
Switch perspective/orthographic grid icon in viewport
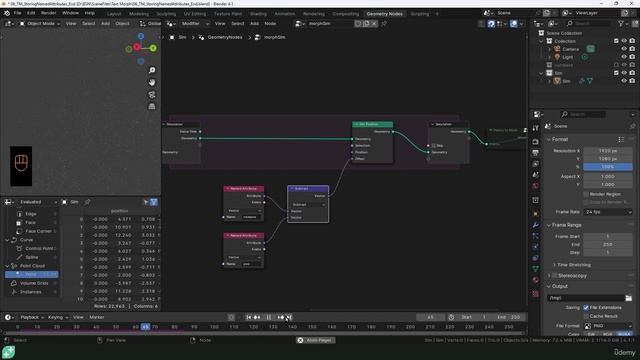[152, 107]
